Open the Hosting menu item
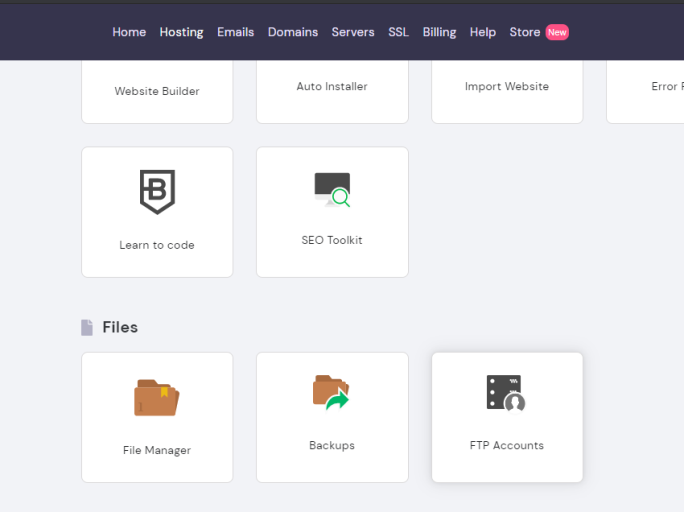684x512 pixels. [181, 32]
